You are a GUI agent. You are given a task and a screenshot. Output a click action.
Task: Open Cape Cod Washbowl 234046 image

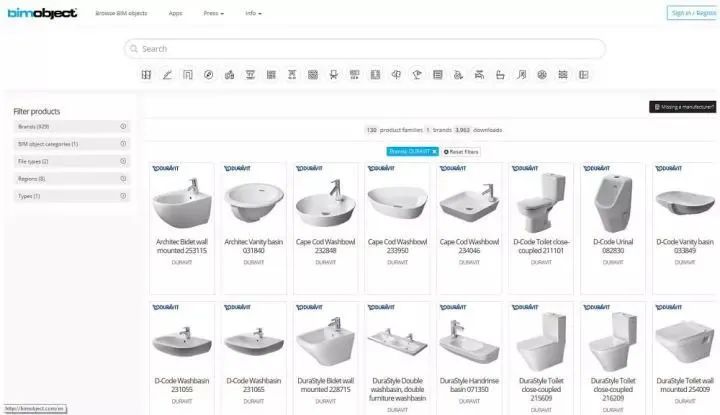[469, 202]
